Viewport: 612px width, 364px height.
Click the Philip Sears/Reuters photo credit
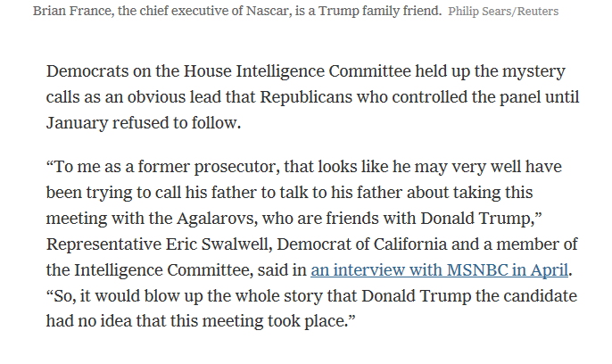click(x=503, y=12)
